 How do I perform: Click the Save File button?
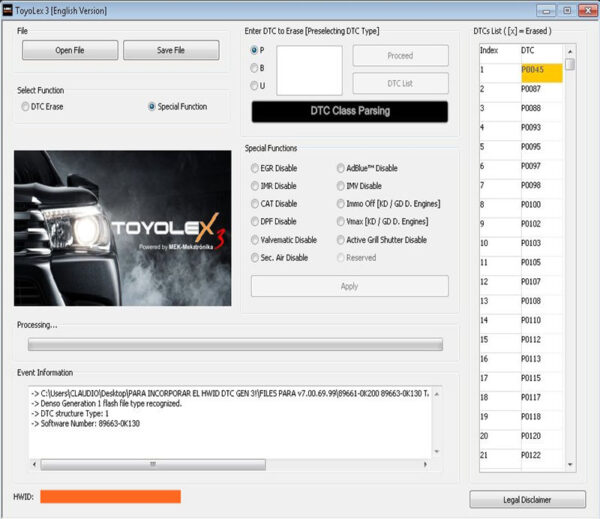pos(171,50)
